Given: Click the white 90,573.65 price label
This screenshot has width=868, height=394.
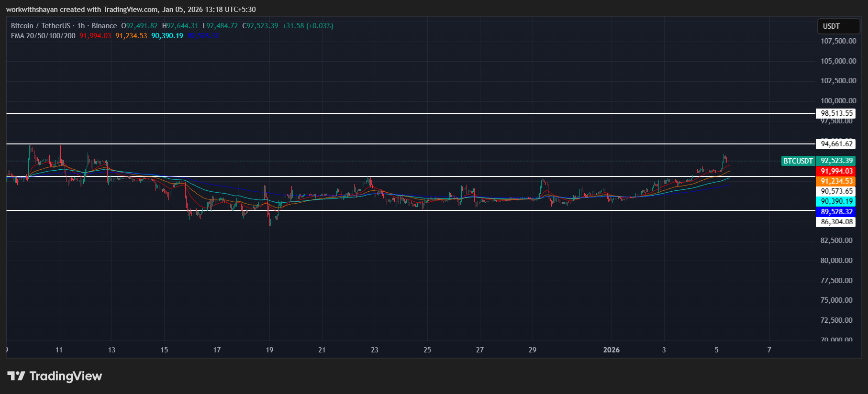Looking at the screenshot, I should click(836, 191).
